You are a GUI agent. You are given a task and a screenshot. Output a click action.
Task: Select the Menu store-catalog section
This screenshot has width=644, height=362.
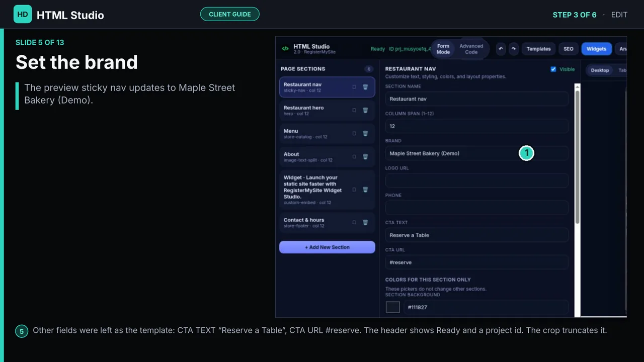327,133
